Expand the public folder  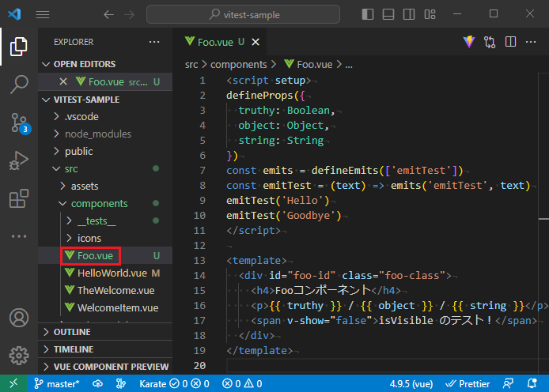[105, 152]
